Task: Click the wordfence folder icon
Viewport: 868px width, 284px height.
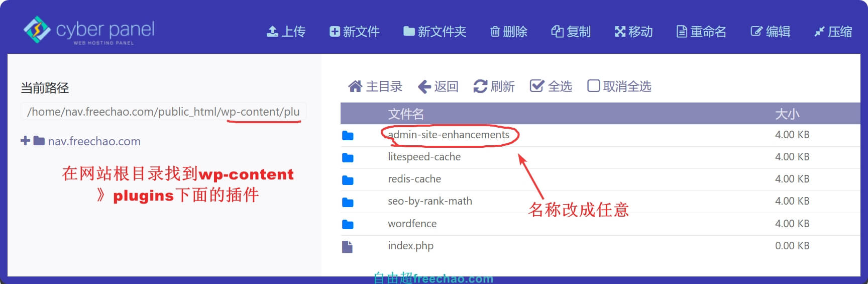Action: (x=348, y=224)
